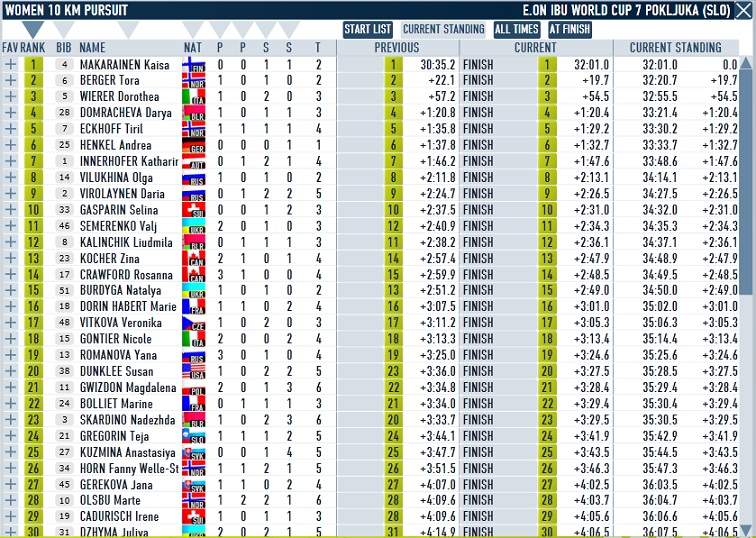Click the CURRENT column header

tap(535, 48)
